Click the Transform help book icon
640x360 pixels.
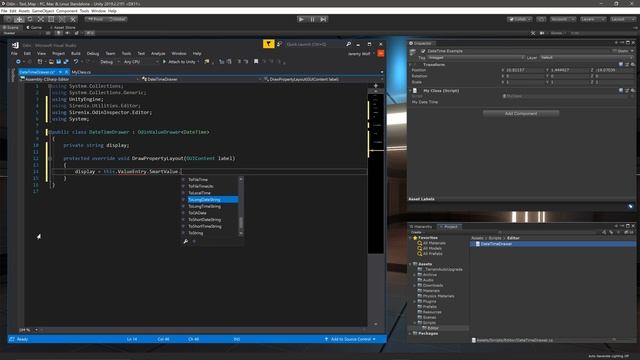(621, 64)
